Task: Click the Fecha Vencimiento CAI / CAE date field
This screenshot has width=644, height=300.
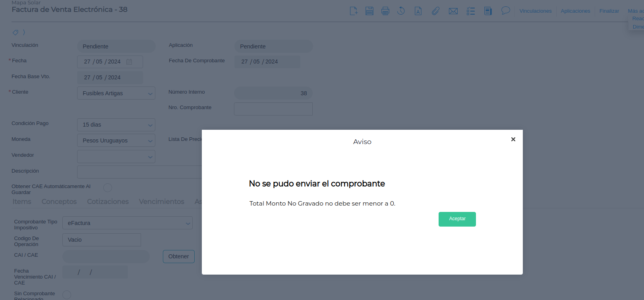Action: pyautogui.click(x=95, y=272)
